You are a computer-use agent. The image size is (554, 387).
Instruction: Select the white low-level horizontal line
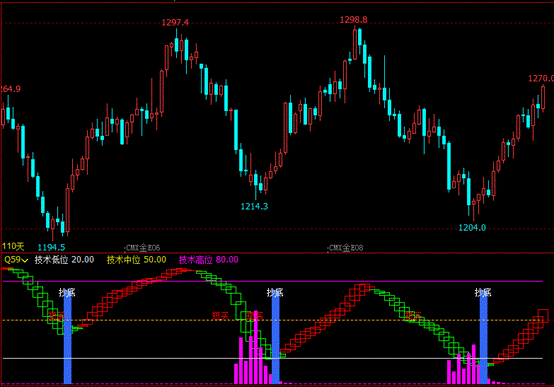tap(273, 358)
